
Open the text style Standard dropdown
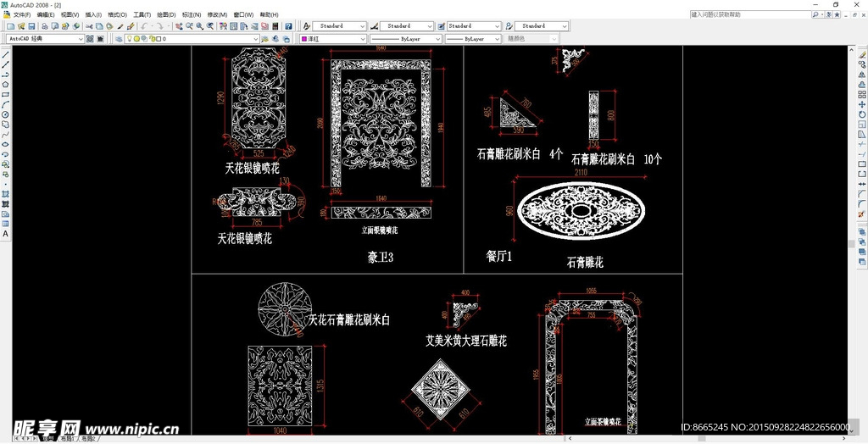pyautogui.click(x=339, y=26)
